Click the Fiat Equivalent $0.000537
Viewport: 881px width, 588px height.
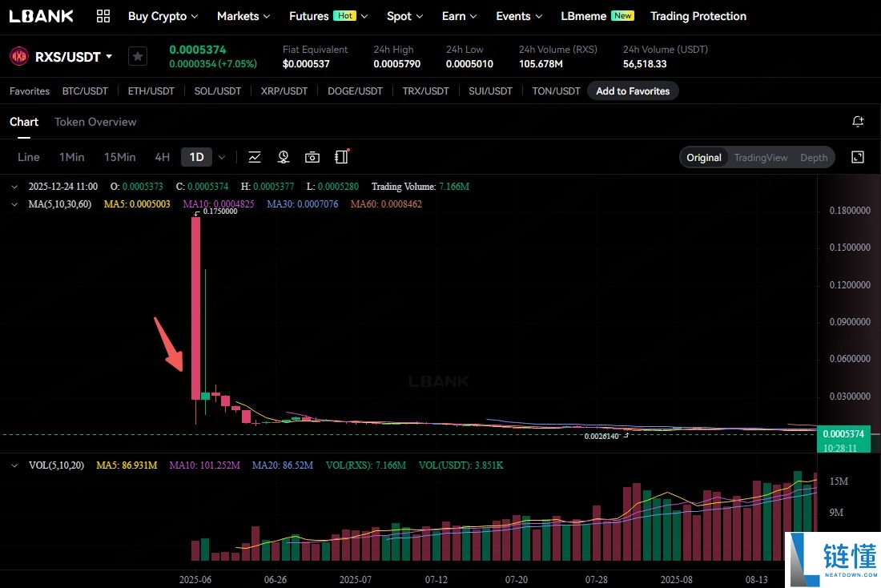[x=306, y=64]
